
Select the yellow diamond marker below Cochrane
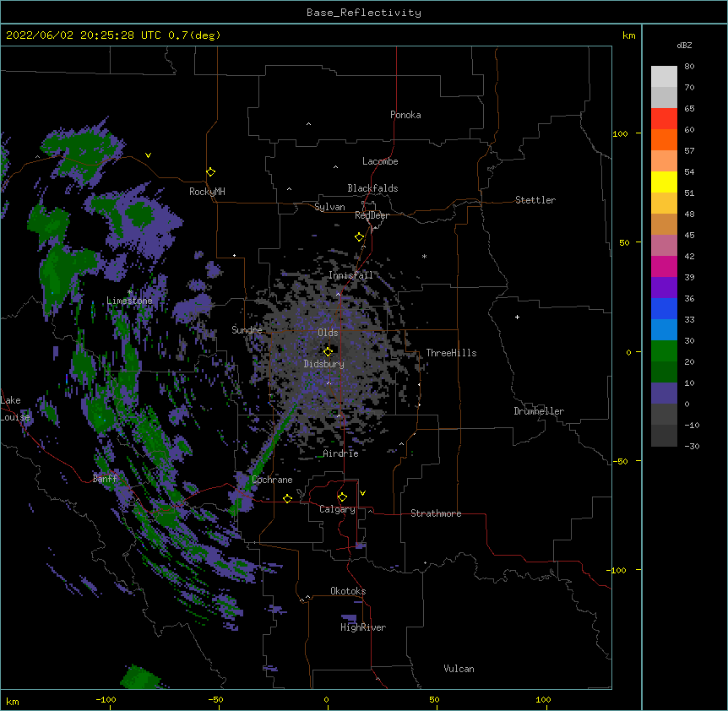tap(287, 498)
